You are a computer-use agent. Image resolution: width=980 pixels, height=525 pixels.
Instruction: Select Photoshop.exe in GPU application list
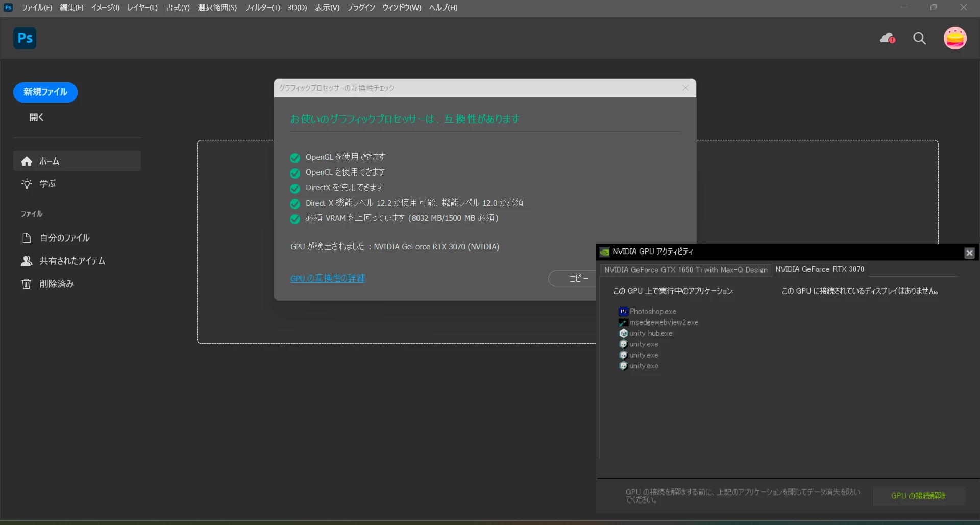click(653, 311)
